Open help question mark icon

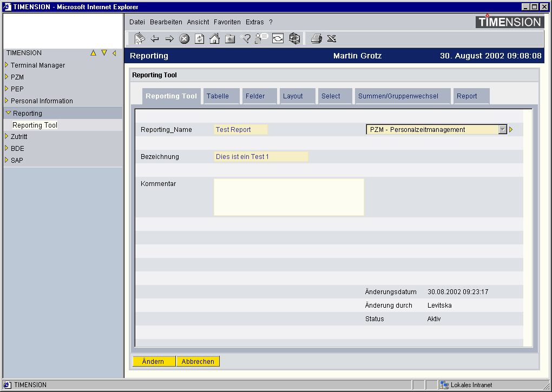[246, 38]
